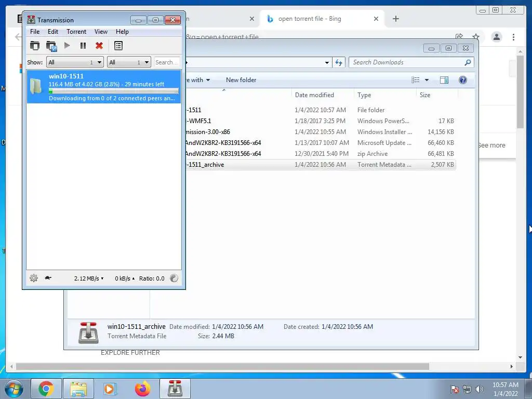This screenshot has height=399, width=532.
Task: Sort by Date modified column
Action: (x=322, y=95)
